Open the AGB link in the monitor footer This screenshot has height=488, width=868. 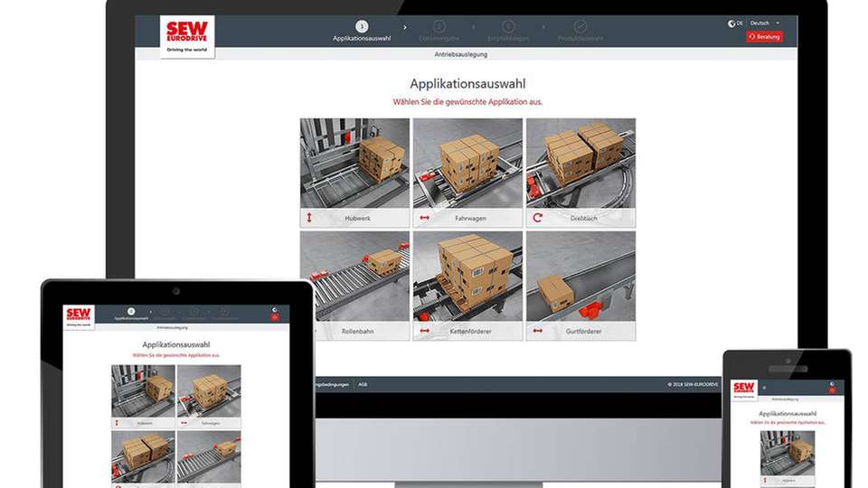coord(363,384)
